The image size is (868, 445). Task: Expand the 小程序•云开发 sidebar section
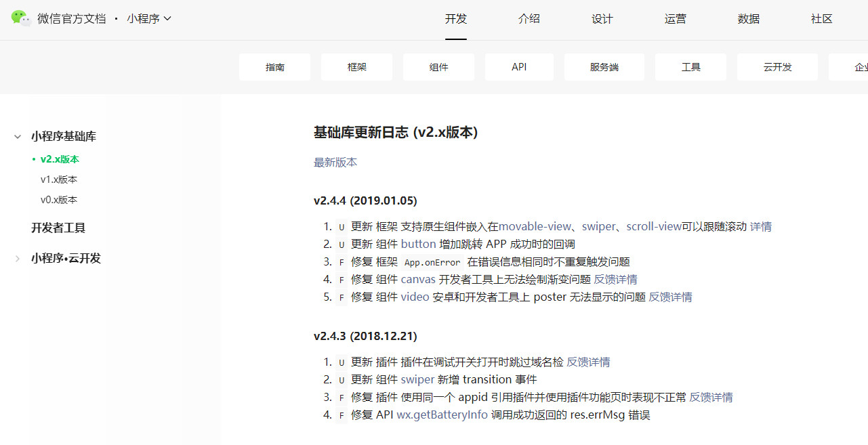[x=18, y=259]
